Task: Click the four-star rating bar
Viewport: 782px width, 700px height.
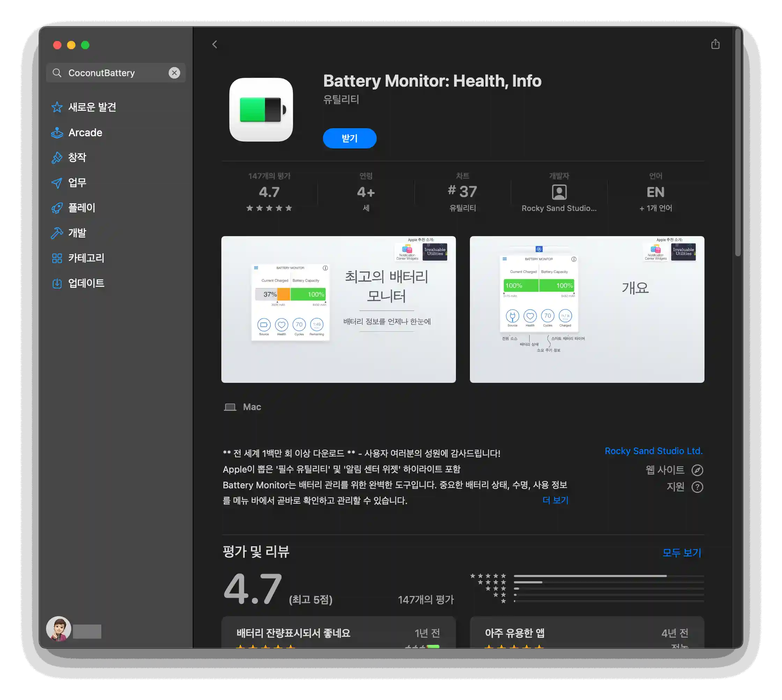Action: pos(608,582)
